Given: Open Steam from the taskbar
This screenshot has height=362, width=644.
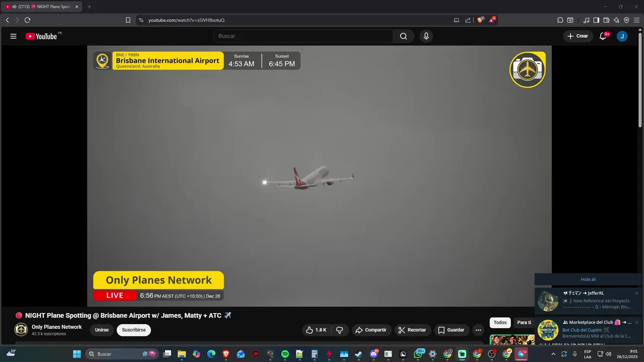Looking at the screenshot, I should click(359, 354).
